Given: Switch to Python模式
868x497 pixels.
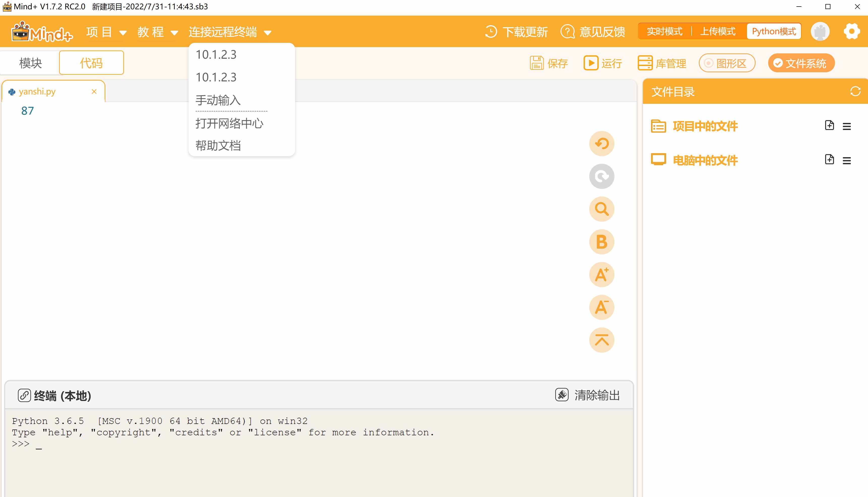Looking at the screenshot, I should tap(774, 31).
